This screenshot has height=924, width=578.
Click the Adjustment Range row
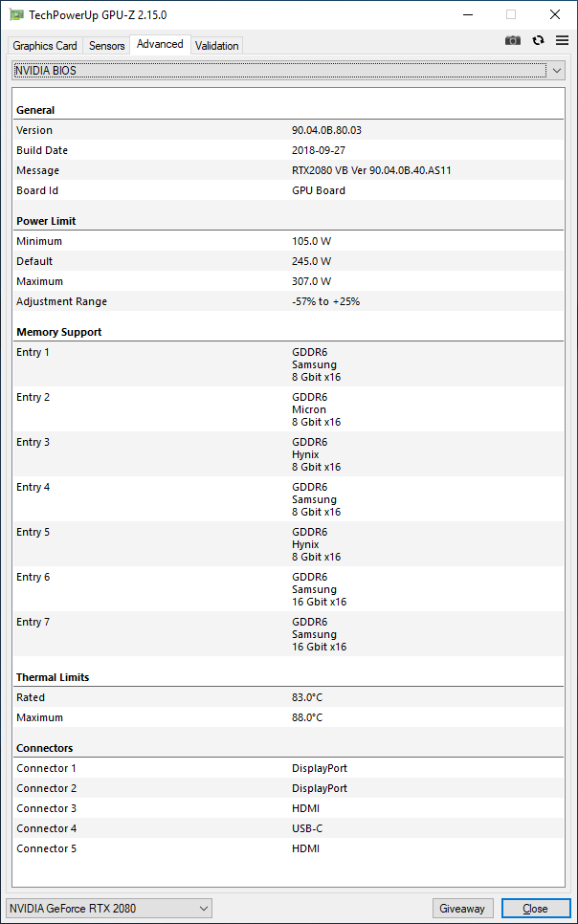(288, 301)
